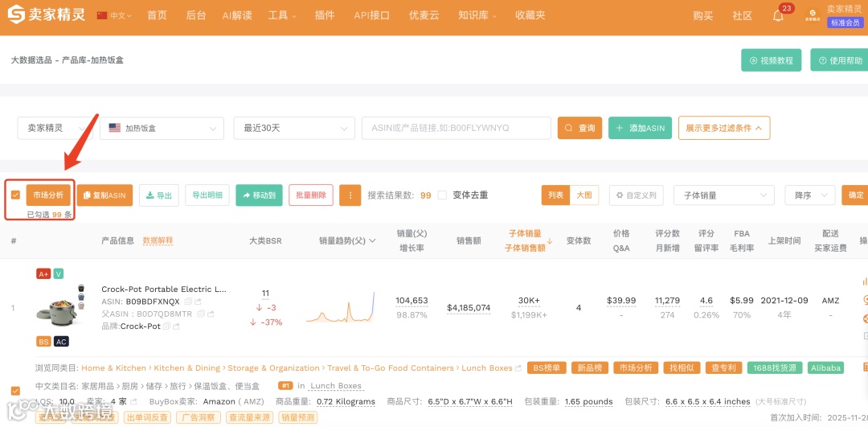Click 购买 in the header
868x427 pixels.
(x=703, y=15)
